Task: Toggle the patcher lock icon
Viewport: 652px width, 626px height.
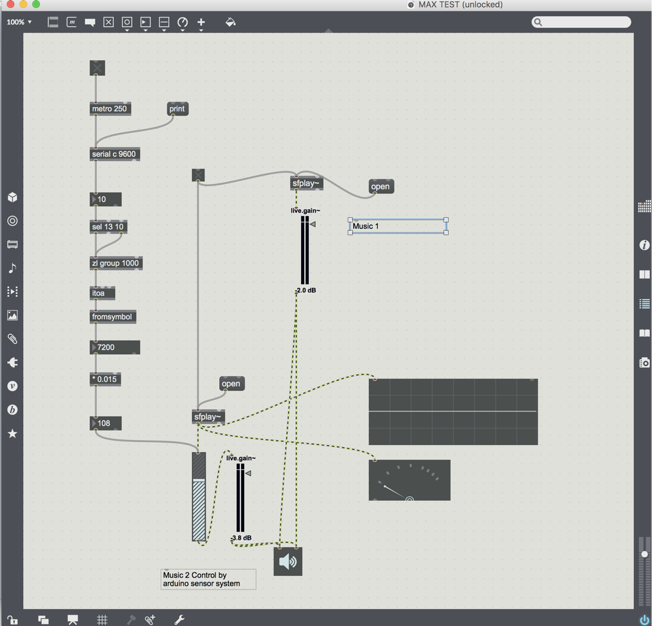Action: (x=12, y=620)
